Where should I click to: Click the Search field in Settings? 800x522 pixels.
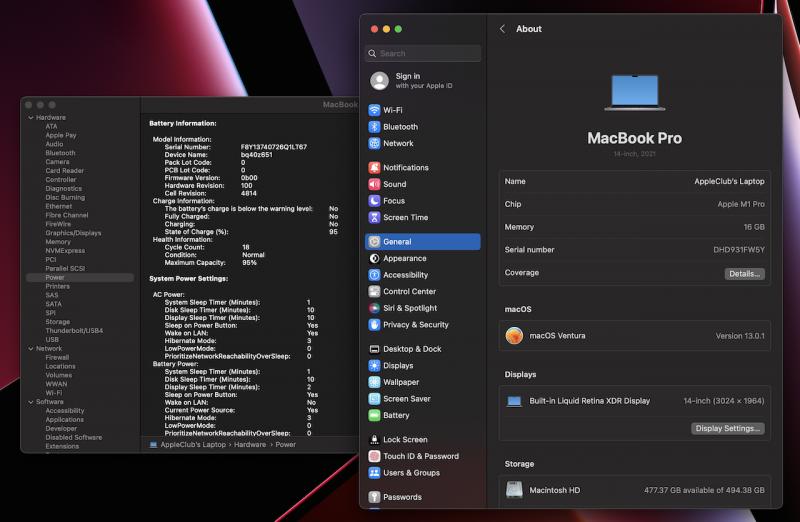(423, 54)
